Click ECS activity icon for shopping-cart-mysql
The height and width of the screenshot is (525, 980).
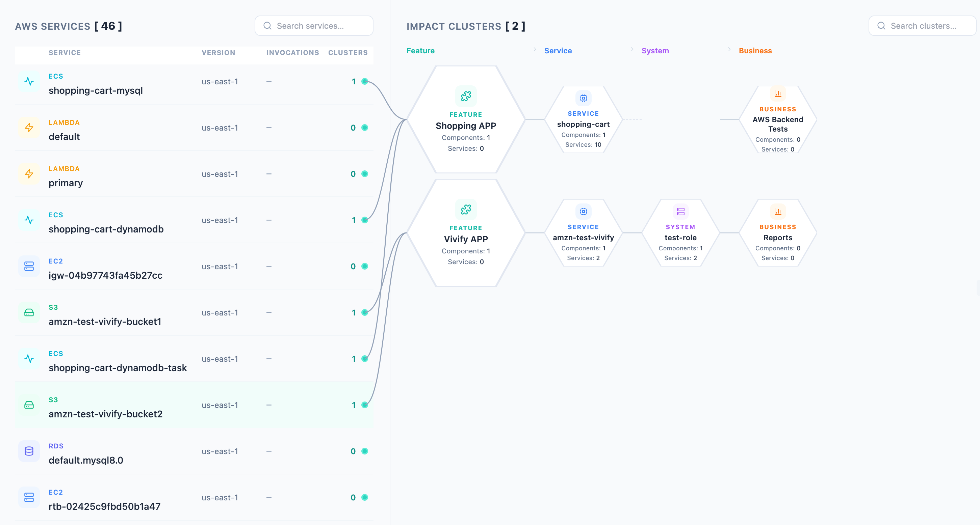coord(29,81)
